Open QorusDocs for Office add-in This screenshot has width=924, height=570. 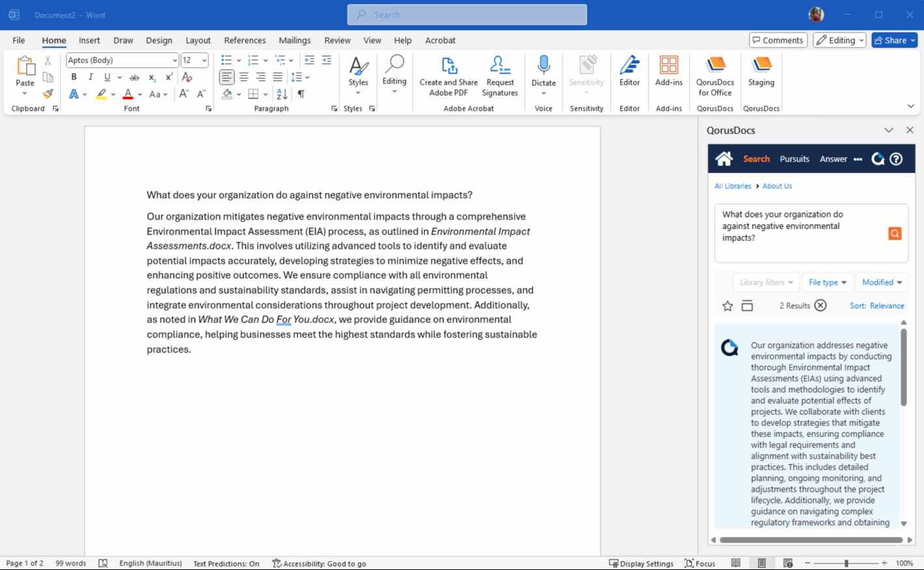(x=715, y=75)
